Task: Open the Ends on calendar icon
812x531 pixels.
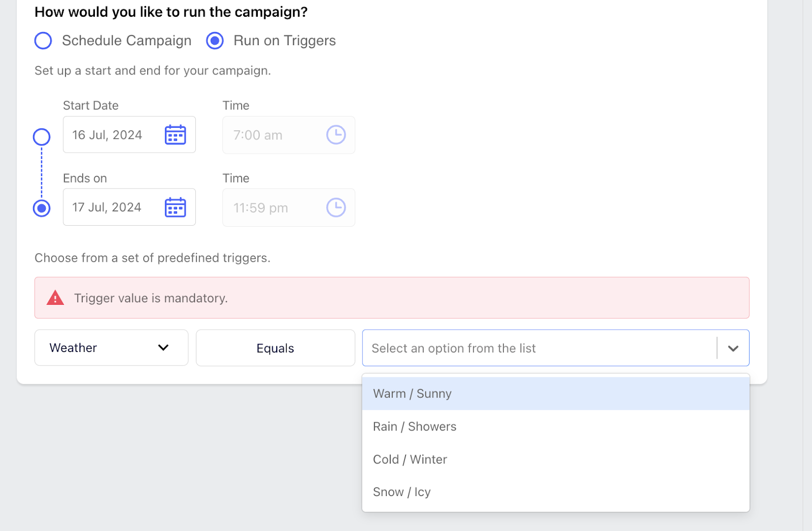Action: click(176, 207)
